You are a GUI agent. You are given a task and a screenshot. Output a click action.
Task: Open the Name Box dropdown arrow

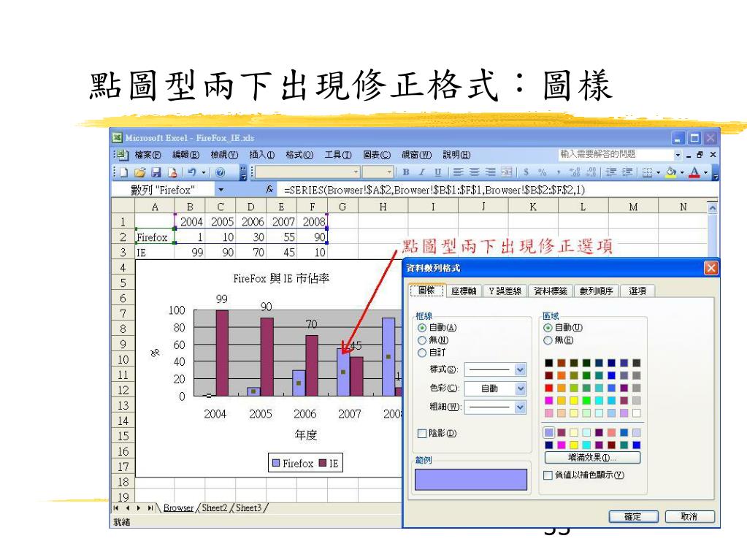[x=221, y=190]
